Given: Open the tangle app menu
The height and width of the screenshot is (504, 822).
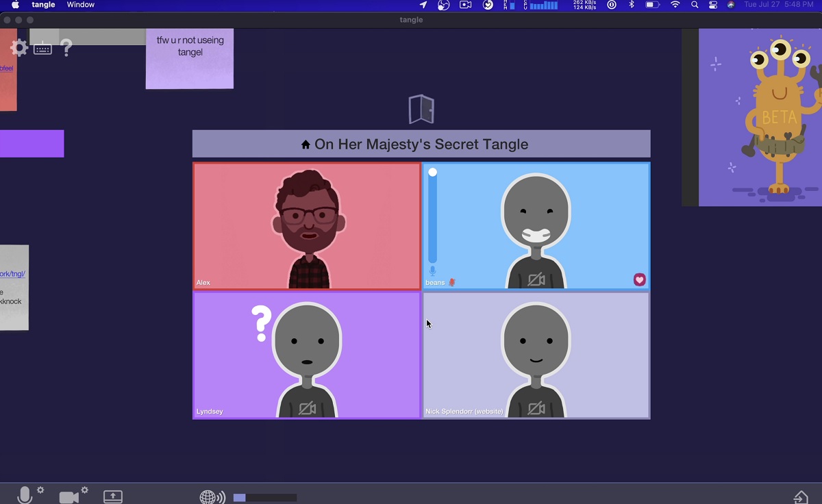Looking at the screenshot, I should [x=43, y=5].
